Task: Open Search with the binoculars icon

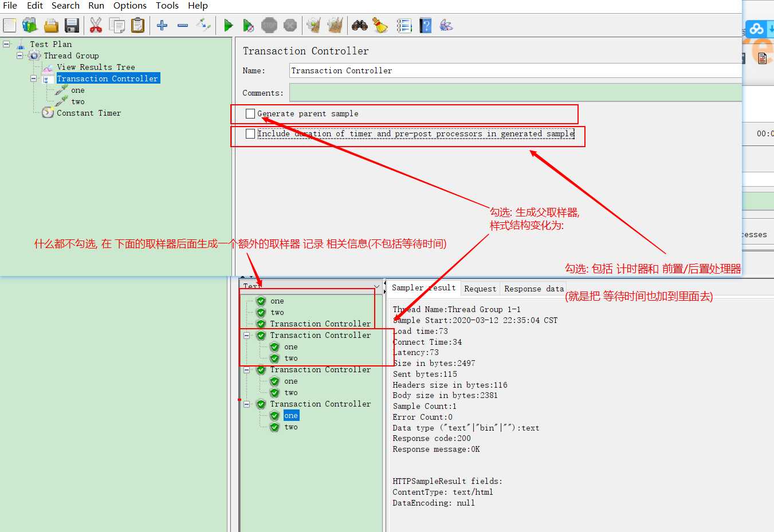Action: click(360, 25)
